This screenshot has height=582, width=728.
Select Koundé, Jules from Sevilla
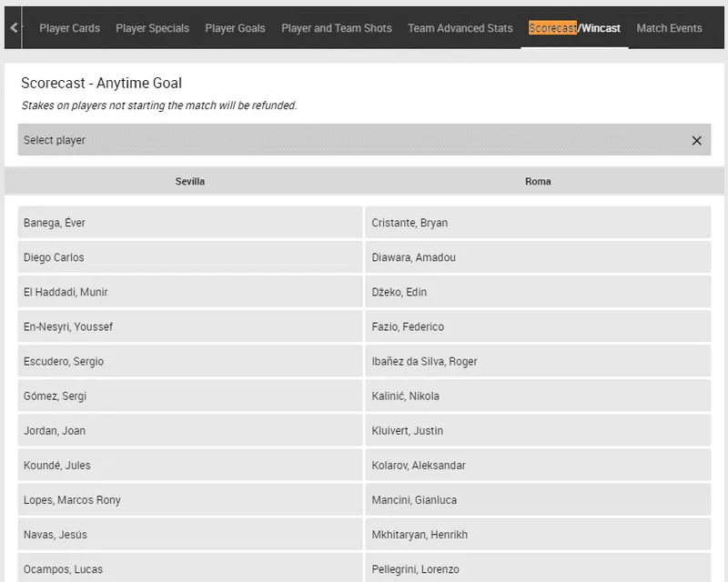pyautogui.click(x=189, y=466)
